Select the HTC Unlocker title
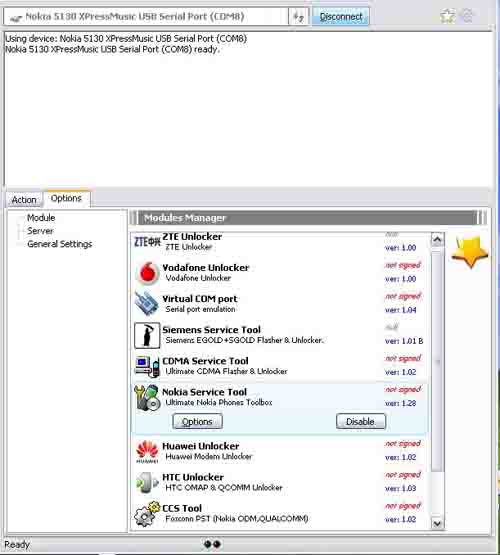Viewport: 500px width, 555px height. pos(193,477)
